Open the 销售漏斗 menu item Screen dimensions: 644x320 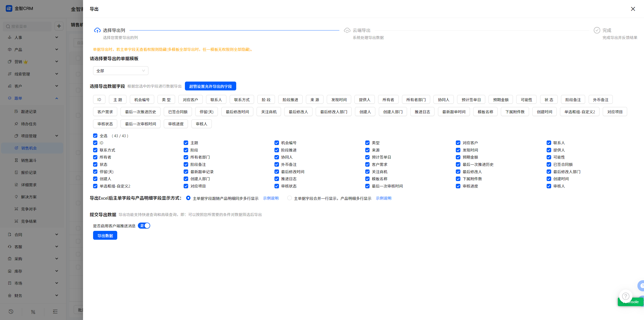(x=29, y=160)
